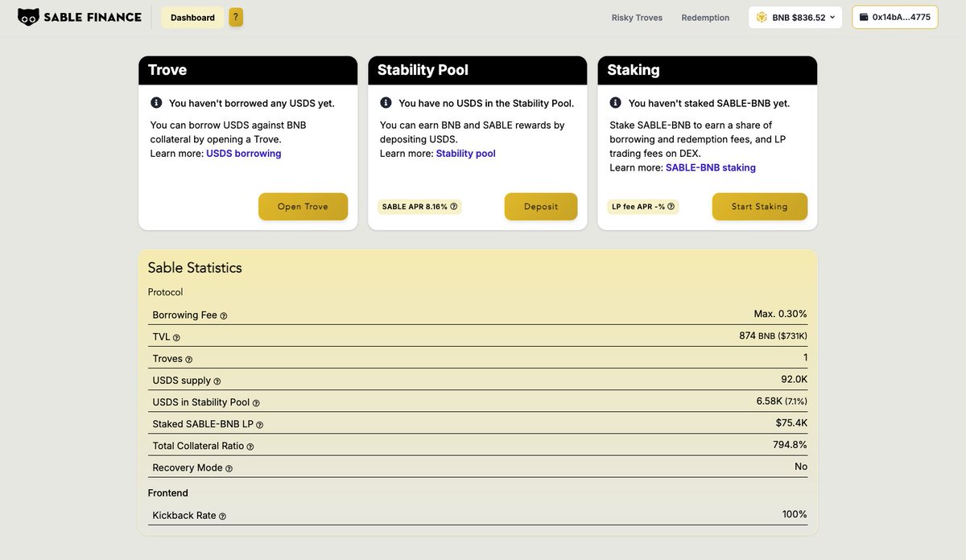Open the Redemption page
The image size is (966, 560).
coord(705,18)
